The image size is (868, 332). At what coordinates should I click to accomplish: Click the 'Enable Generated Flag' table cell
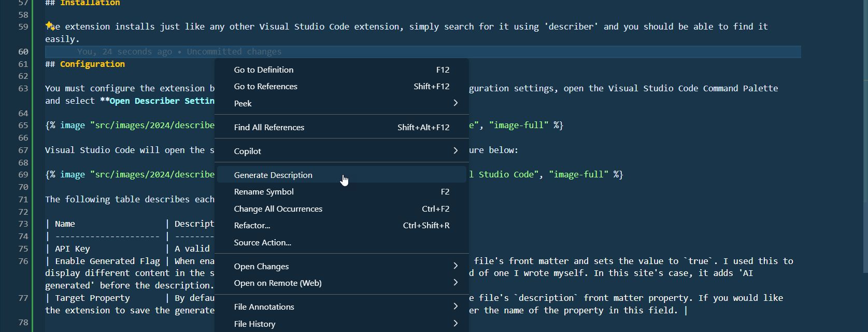pos(107,261)
